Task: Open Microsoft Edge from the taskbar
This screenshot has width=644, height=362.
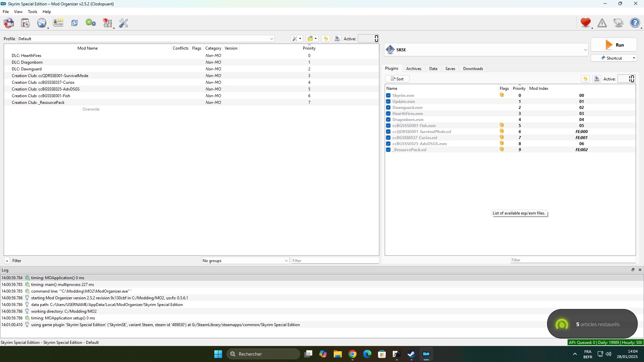Action: click(x=367, y=354)
